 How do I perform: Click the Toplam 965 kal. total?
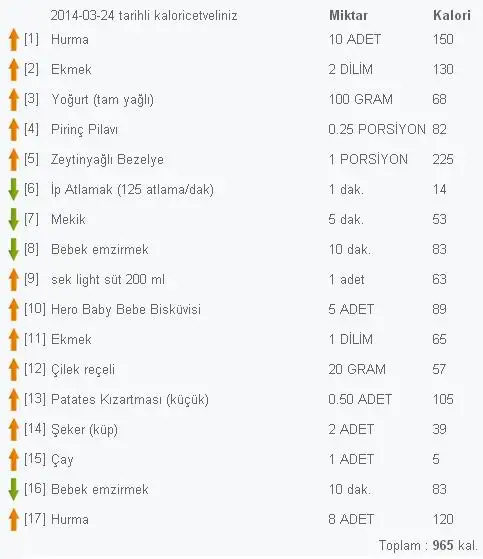pos(428,545)
